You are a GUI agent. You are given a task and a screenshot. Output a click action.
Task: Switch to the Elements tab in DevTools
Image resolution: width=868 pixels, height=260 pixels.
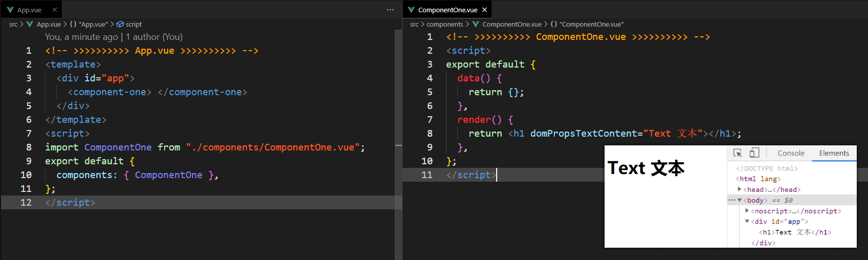tap(834, 153)
